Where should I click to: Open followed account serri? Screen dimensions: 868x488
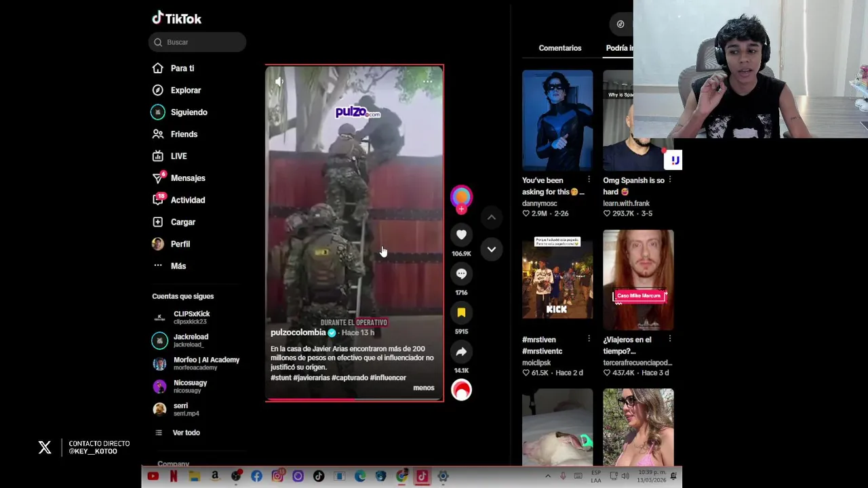[x=176, y=409]
